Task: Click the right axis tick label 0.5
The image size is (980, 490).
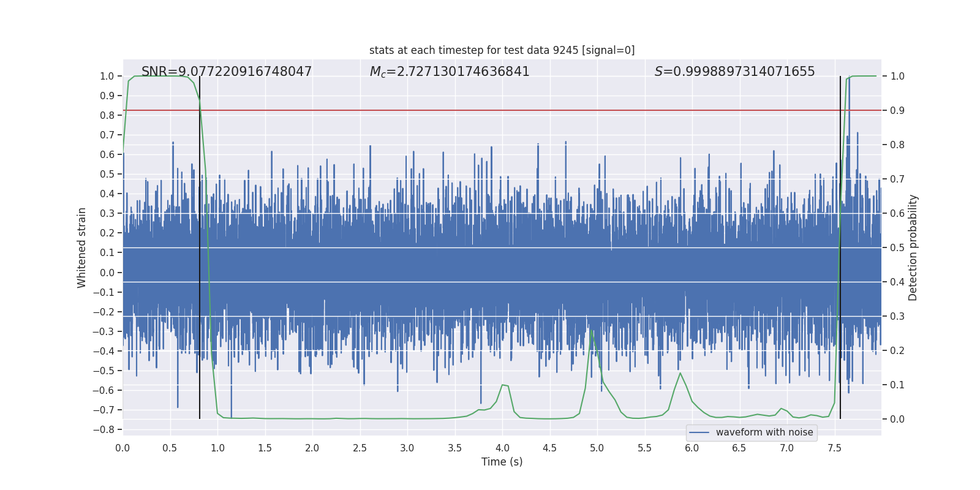Action: (x=897, y=247)
